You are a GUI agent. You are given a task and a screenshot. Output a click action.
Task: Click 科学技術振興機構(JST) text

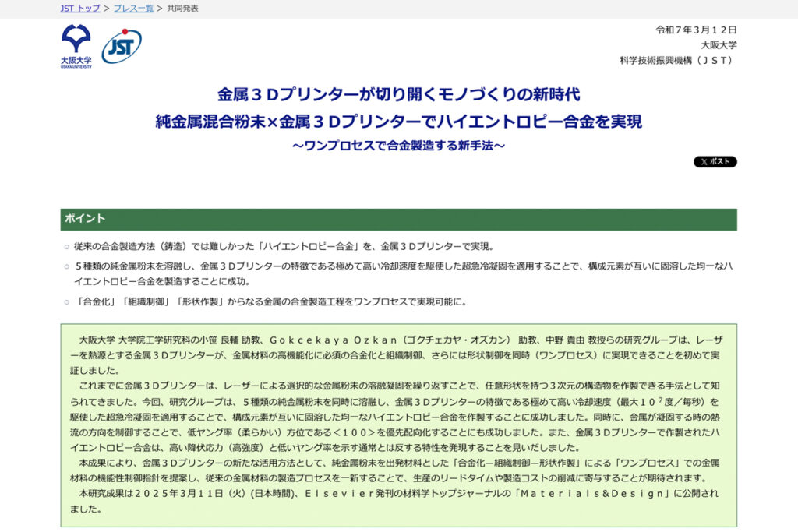tap(678, 61)
